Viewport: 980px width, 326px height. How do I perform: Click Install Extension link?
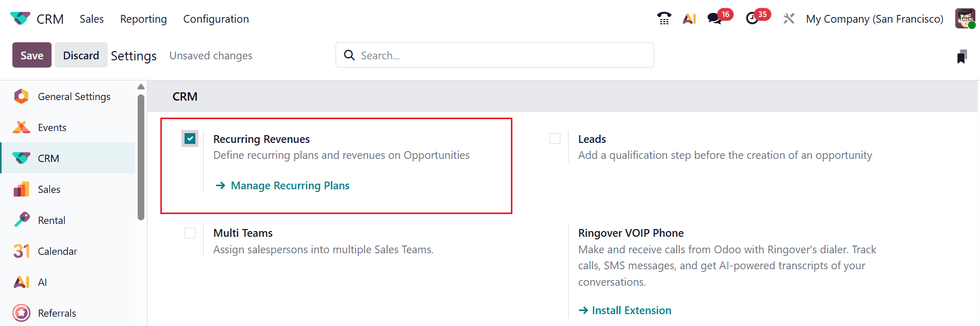coord(625,310)
